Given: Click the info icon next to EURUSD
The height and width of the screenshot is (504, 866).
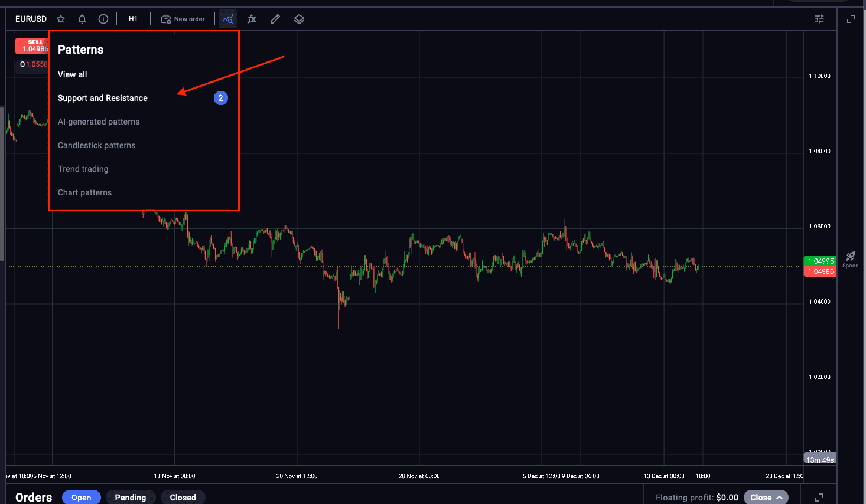Looking at the screenshot, I should (x=103, y=18).
